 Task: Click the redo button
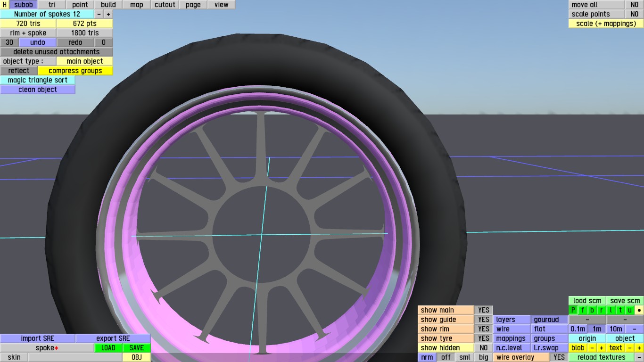(75, 42)
